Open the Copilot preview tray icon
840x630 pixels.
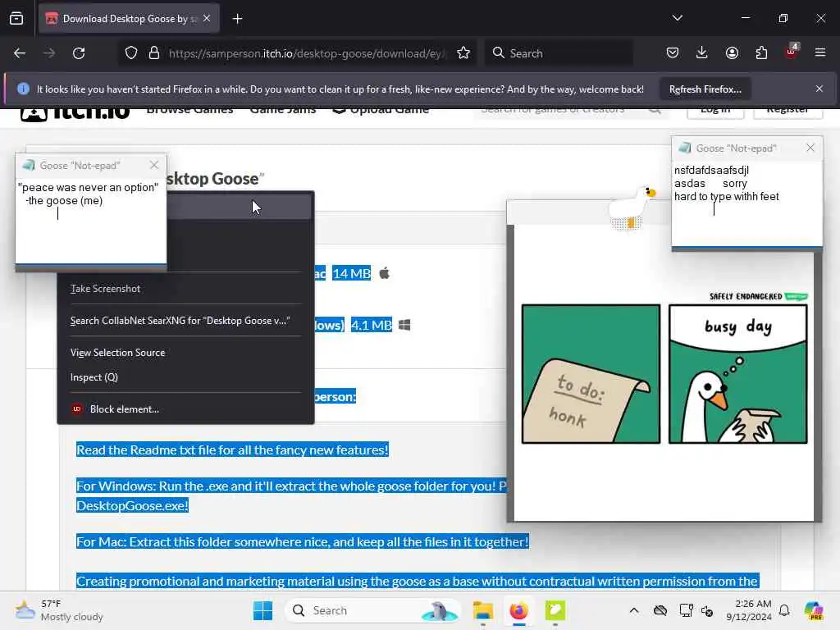tap(814, 610)
